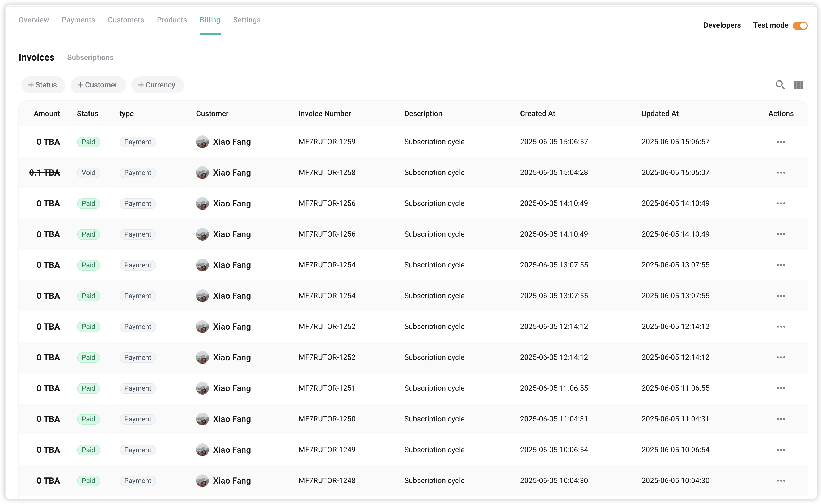Open the Settings tab
This screenshot has width=822, height=504.
(247, 20)
